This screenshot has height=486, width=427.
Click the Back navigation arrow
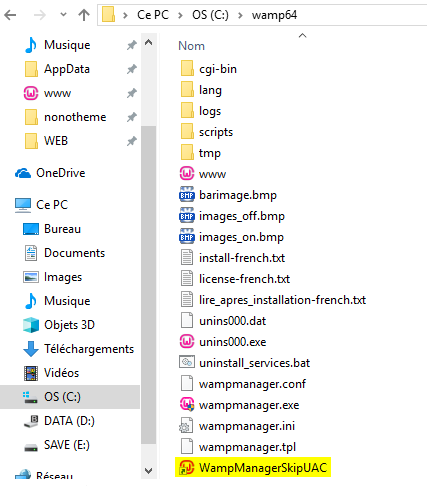(x=10, y=15)
